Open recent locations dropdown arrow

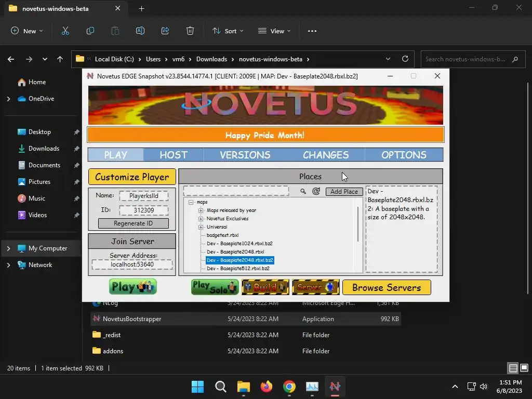[45, 59]
